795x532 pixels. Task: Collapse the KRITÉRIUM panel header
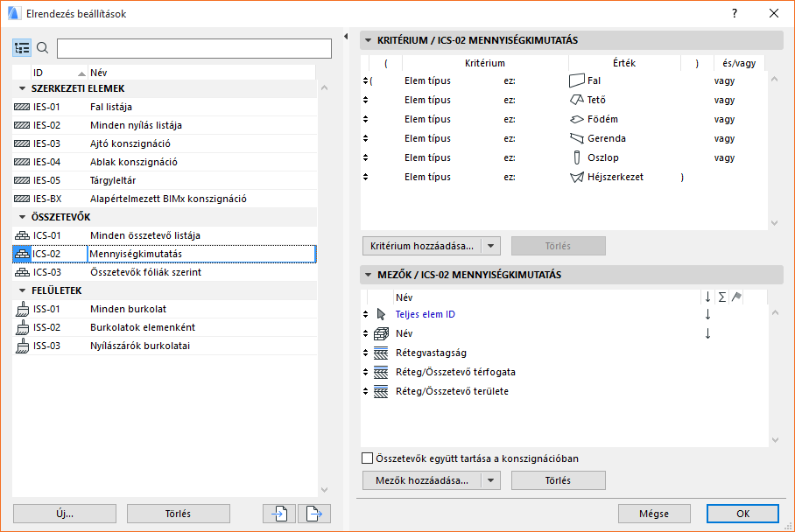click(368, 40)
